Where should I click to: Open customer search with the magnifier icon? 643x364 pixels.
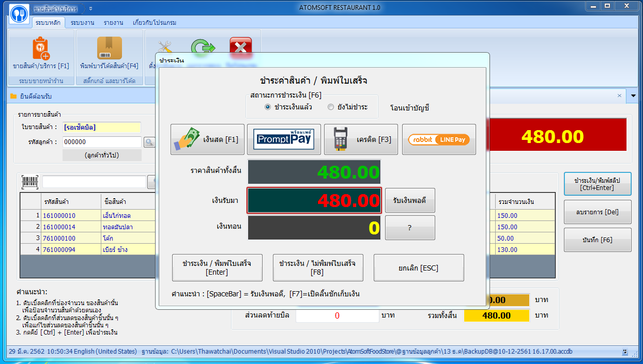point(150,142)
